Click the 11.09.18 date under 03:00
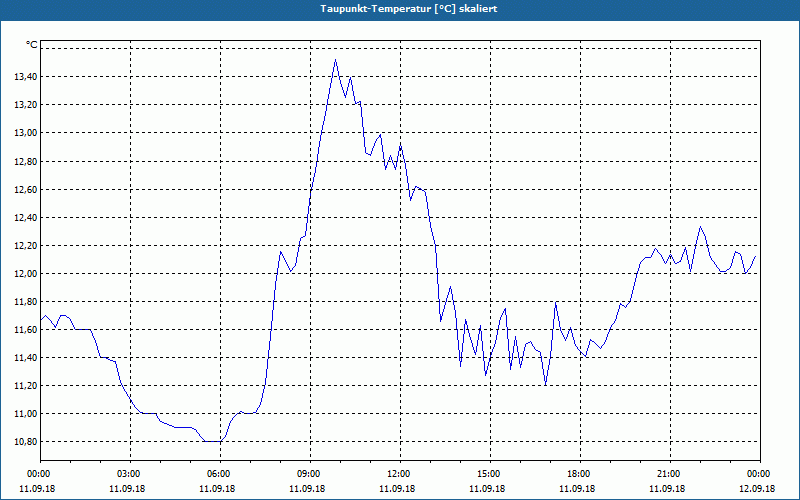 [128, 489]
